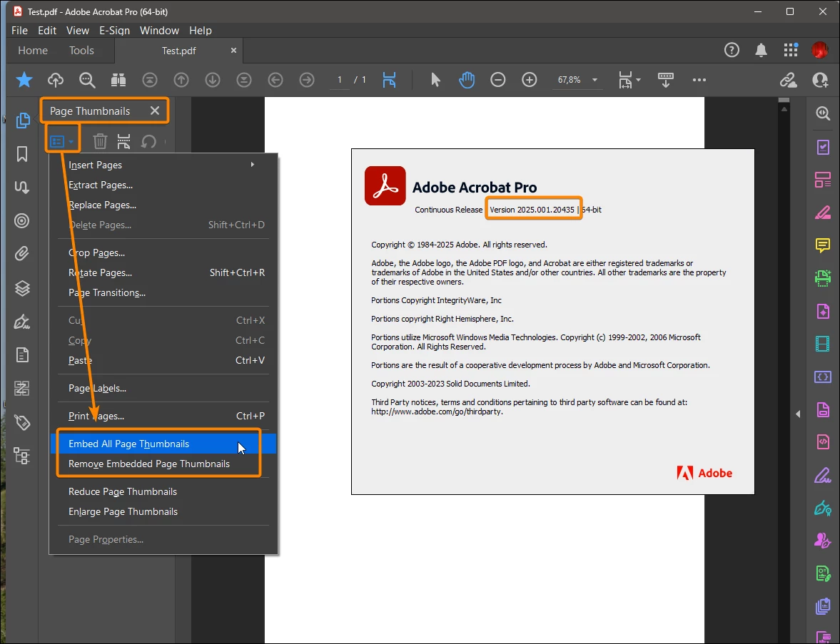Select Crop Pages menu item
Viewport: 840px width, 644px height.
163,252
